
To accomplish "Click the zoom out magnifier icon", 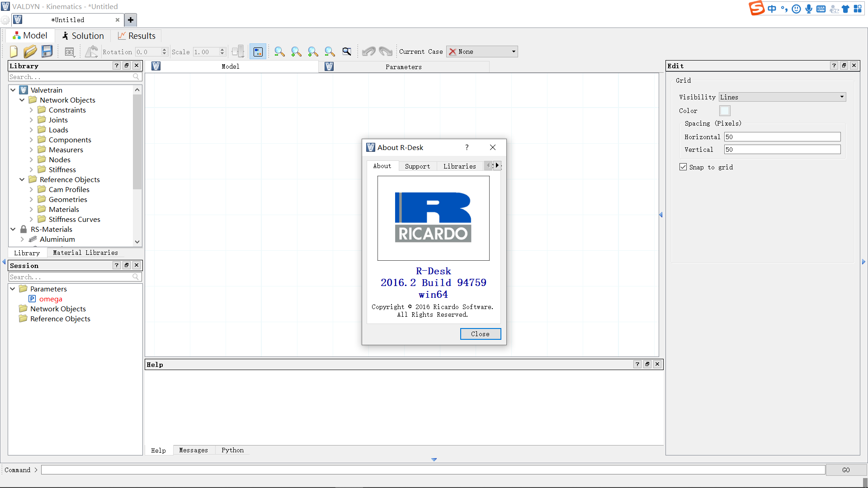I will pyautogui.click(x=279, y=52).
